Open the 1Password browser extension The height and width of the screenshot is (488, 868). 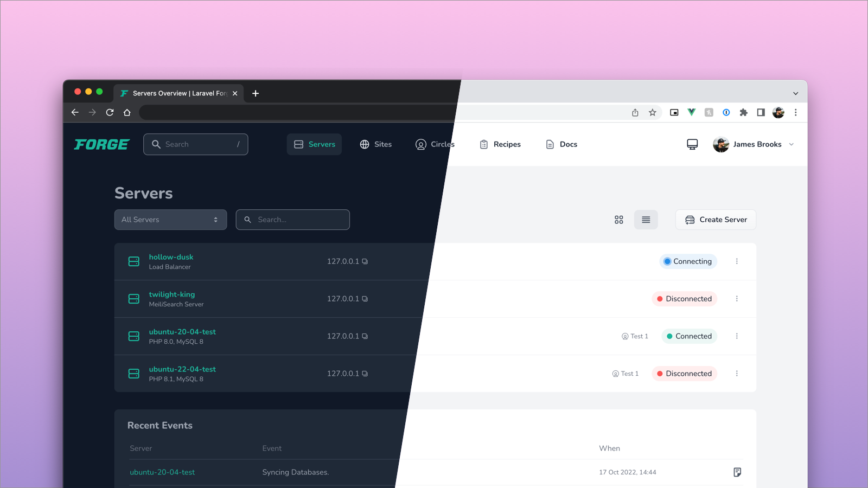(x=726, y=112)
